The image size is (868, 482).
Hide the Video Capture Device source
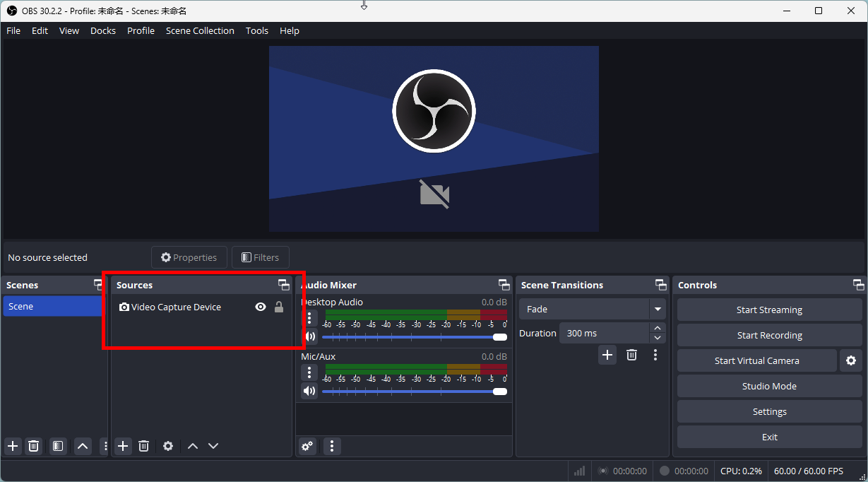(x=261, y=307)
